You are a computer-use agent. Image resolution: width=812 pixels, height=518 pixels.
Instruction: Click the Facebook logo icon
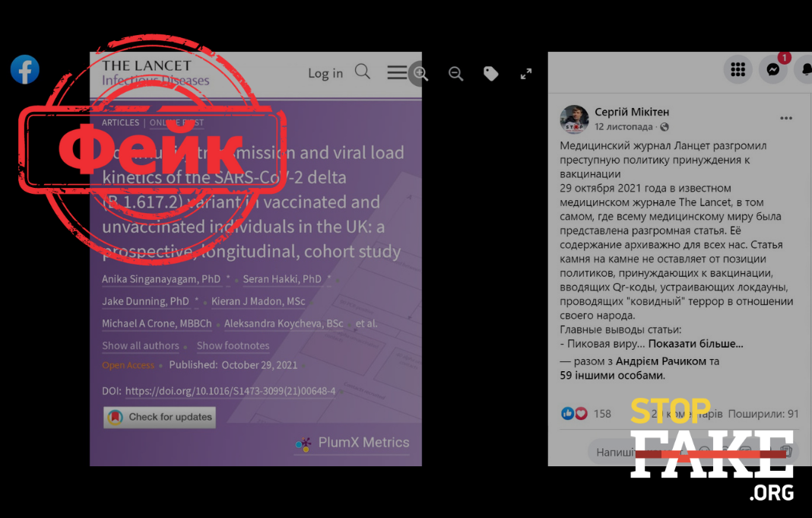click(x=25, y=69)
